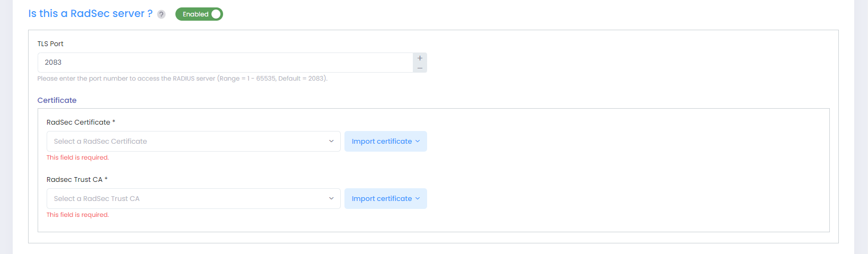Open the 'Select a RadSec Certificate' dropdown

pos(193,141)
